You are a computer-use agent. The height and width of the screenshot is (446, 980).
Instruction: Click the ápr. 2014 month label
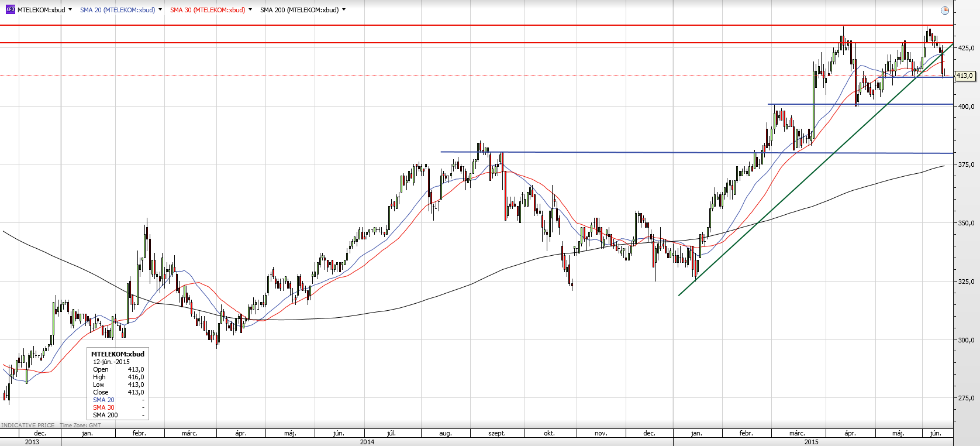point(241,433)
